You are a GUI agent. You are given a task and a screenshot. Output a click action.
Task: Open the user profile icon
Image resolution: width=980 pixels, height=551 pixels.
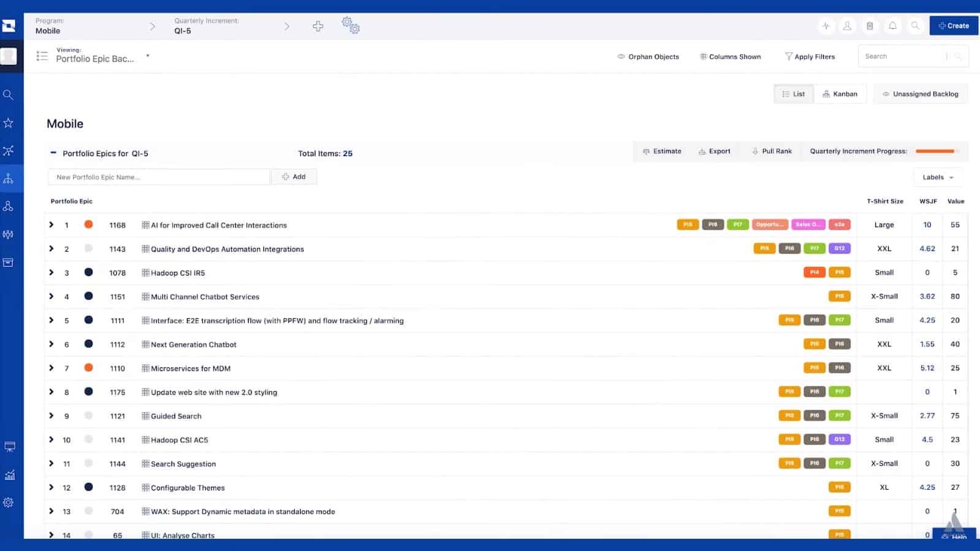click(847, 26)
